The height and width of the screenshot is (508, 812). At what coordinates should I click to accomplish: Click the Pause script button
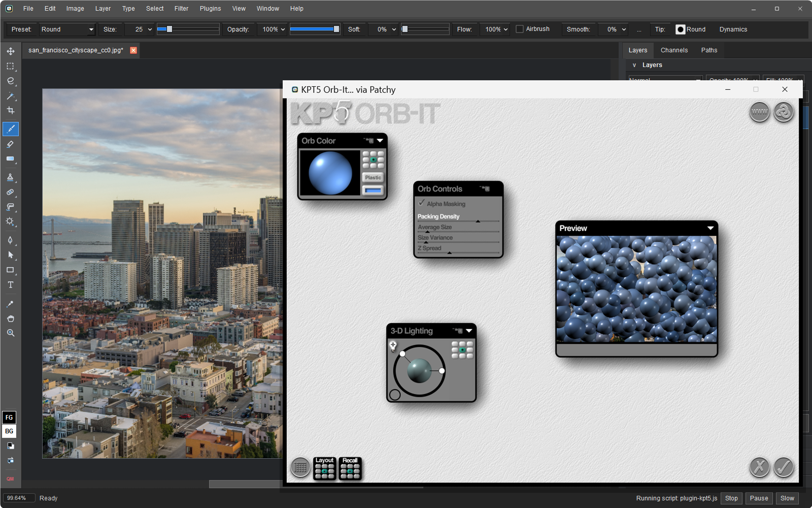click(x=759, y=498)
